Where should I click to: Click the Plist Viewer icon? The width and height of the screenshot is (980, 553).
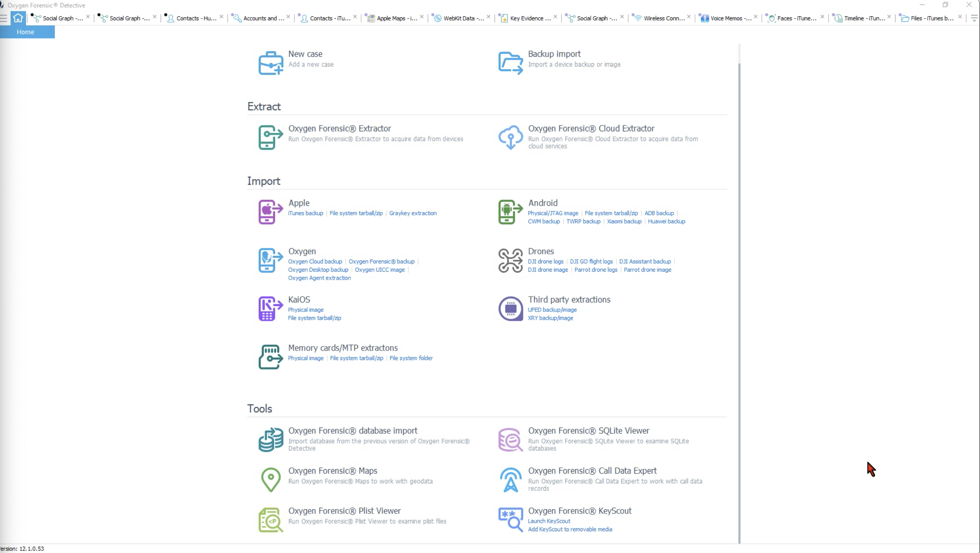(x=270, y=519)
